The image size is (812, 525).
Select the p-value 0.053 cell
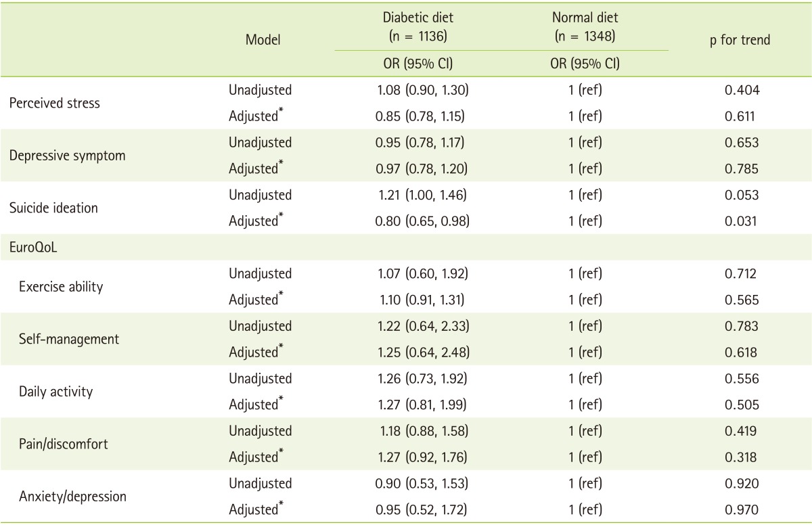pyautogui.click(x=740, y=195)
